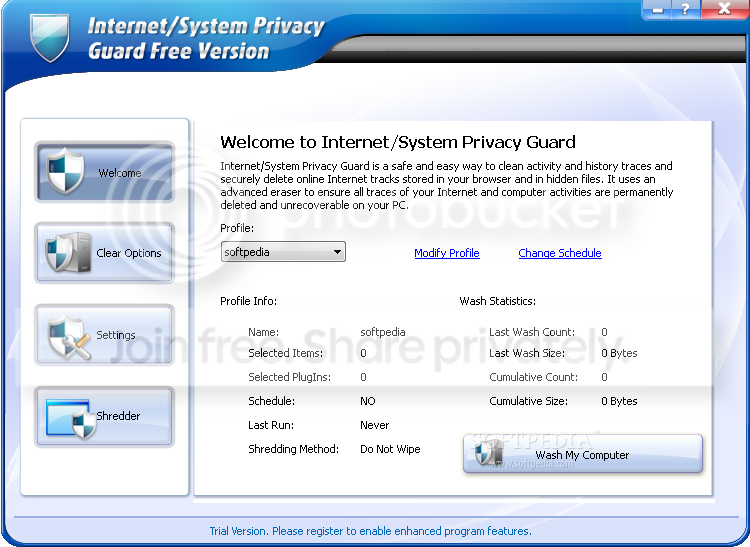
Task: Click the 'Profile Info:' label
Action: [248, 301]
